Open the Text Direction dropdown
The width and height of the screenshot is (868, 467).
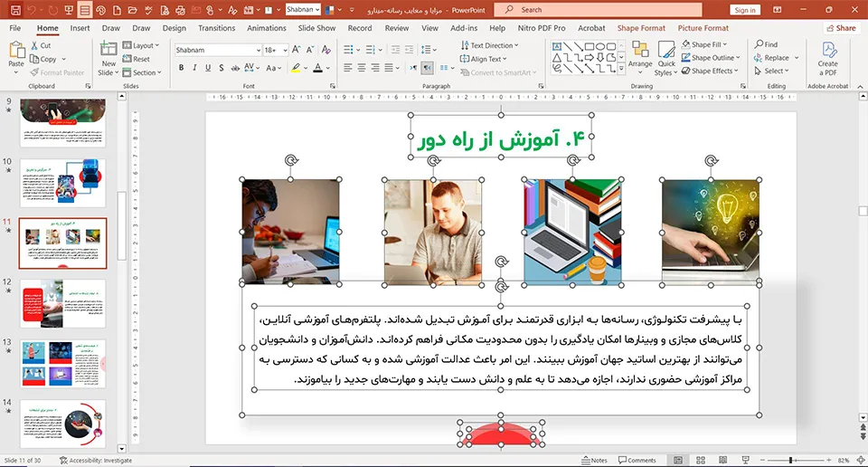click(489, 45)
